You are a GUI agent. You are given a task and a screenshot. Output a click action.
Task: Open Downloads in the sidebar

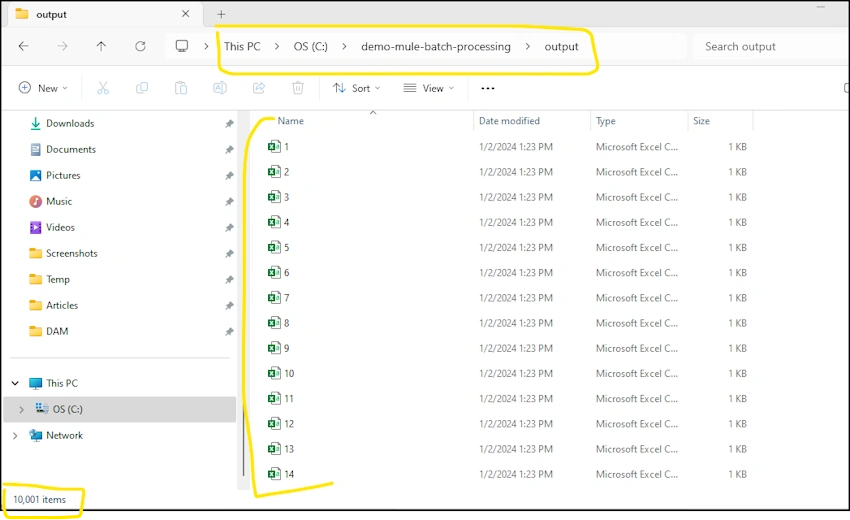click(x=70, y=124)
